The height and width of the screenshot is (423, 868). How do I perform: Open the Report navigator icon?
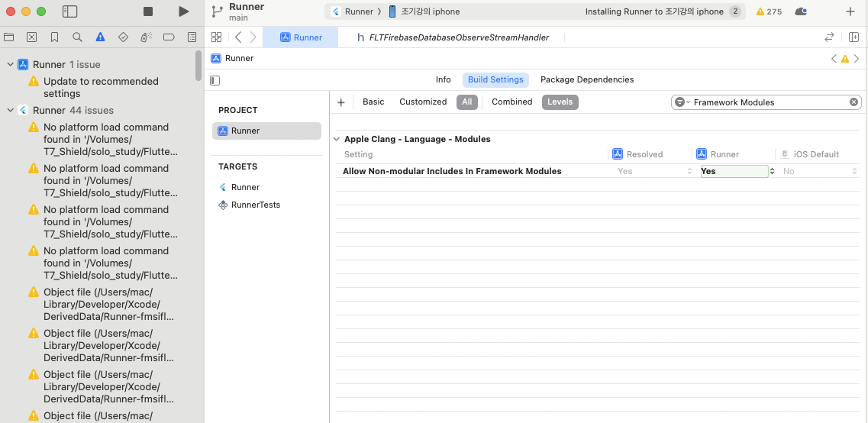coord(192,37)
